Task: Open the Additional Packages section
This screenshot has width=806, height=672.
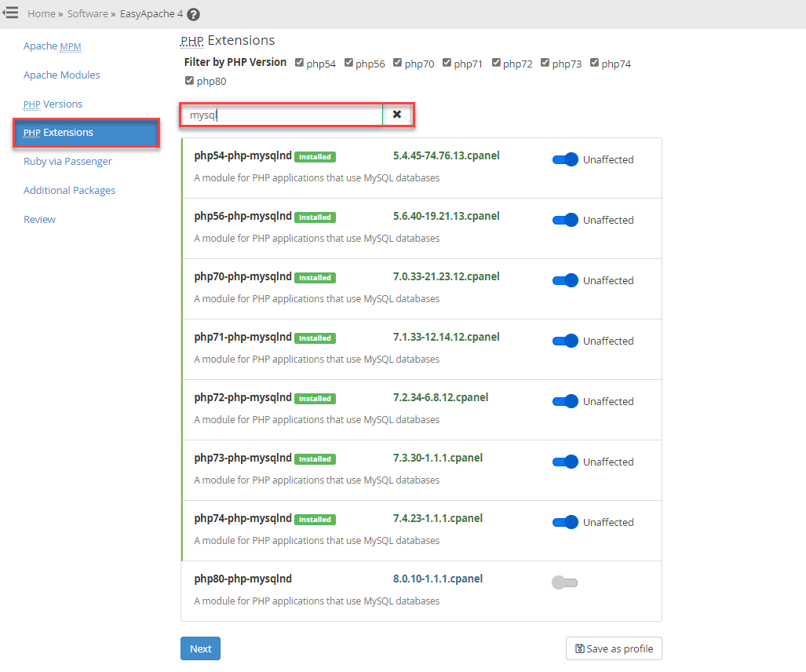Action: [69, 190]
